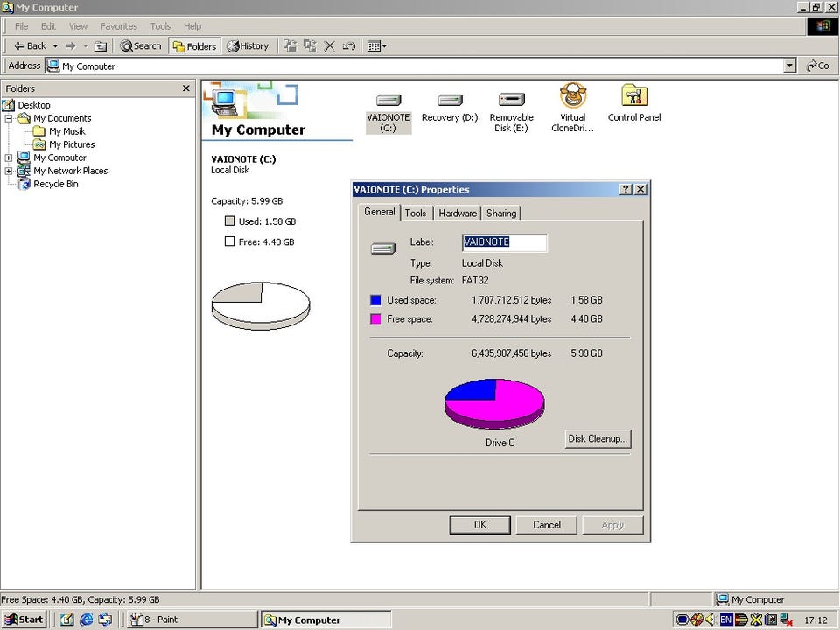Click the Windows logo throbber icon

point(822,26)
